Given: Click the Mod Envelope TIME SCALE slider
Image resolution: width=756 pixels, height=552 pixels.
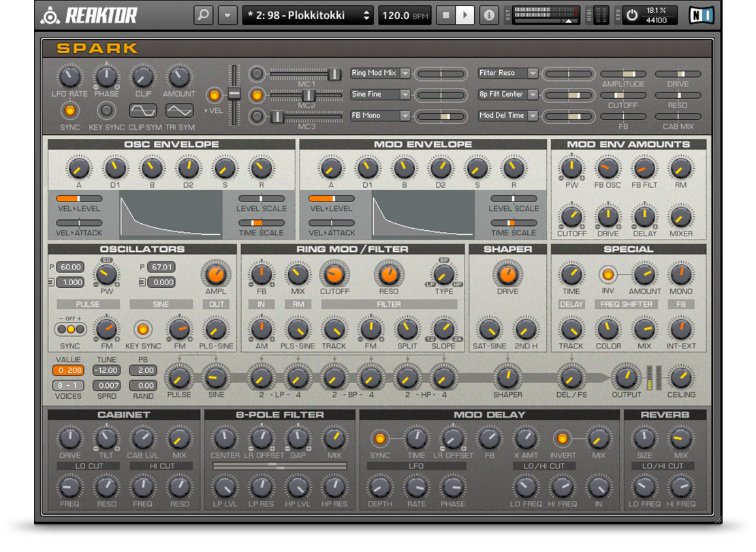Looking at the screenshot, I should (514, 223).
